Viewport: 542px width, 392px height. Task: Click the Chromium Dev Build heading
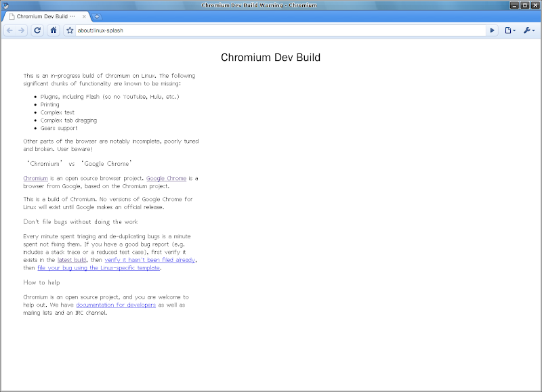270,58
